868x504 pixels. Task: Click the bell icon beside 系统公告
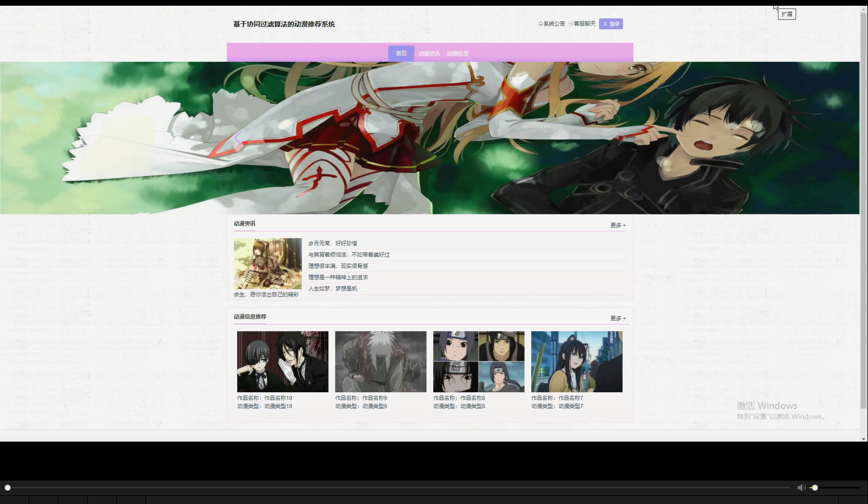click(x=540, y=23)
